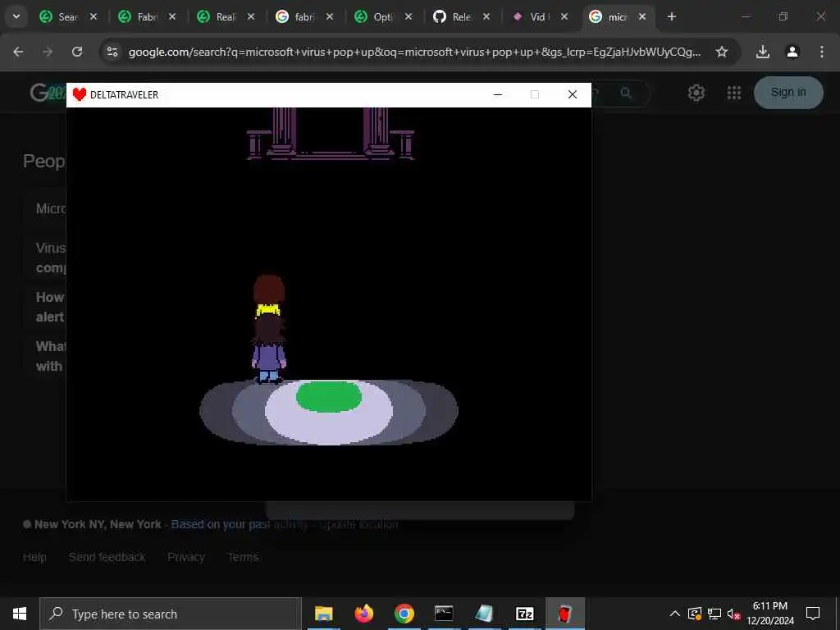Open the Privacy link
840x630 pixels.
coord(186,557)
